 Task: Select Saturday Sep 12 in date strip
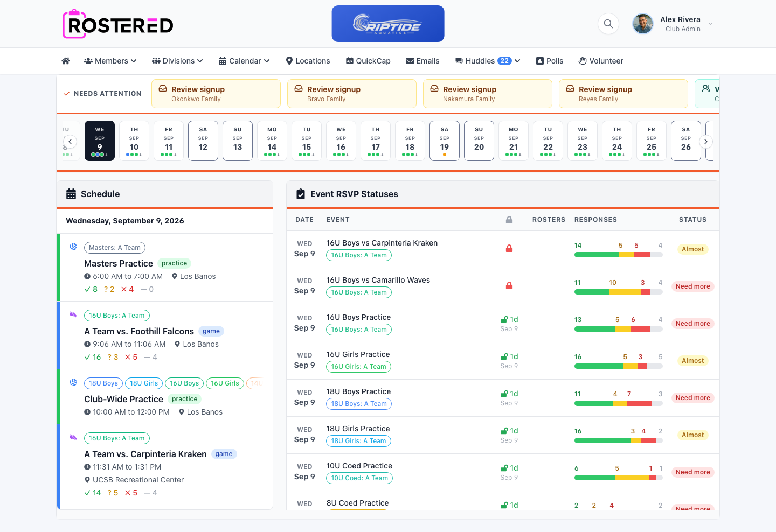203,141
